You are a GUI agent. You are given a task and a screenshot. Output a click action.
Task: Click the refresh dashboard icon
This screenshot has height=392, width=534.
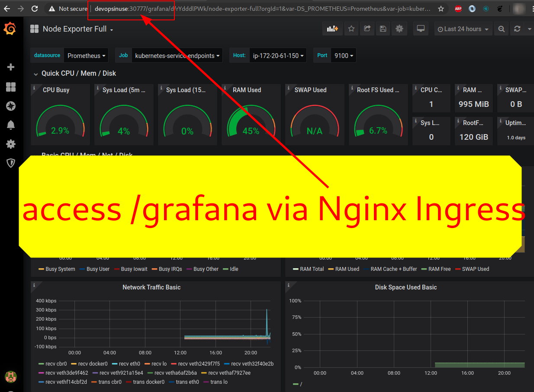tap(517, 29)
